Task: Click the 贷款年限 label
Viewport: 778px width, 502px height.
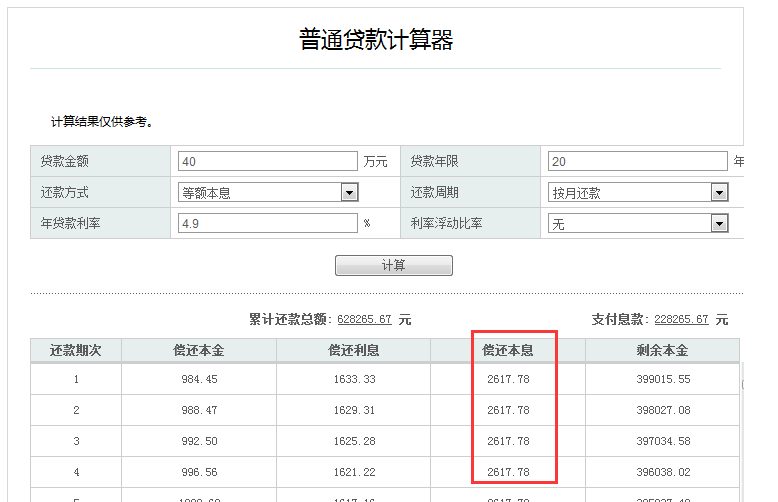Action: click(434, 161)
